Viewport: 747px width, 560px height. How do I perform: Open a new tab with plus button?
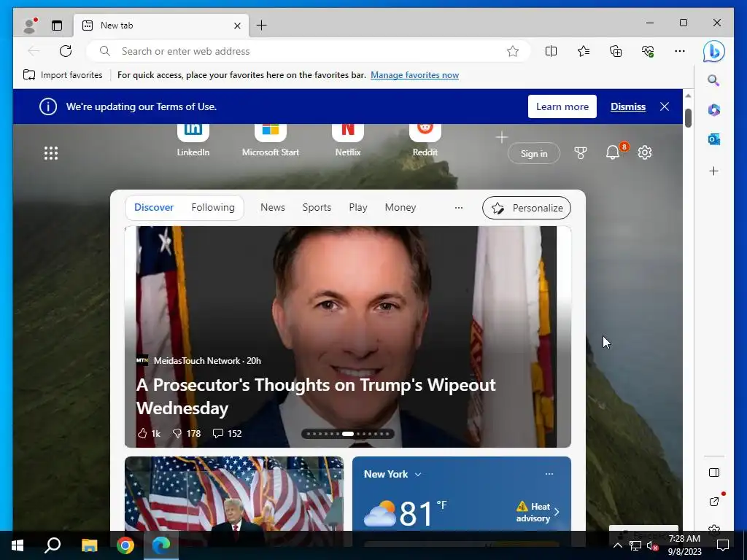point(262,26)
